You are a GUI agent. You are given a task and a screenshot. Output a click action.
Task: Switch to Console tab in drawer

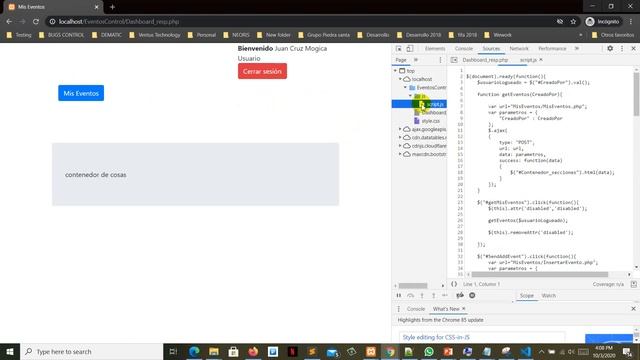[416, 309]
